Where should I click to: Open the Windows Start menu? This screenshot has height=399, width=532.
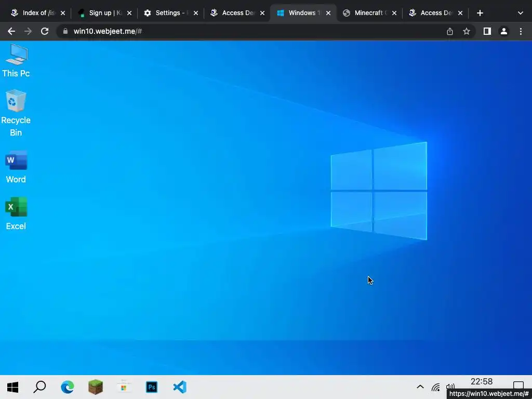pos(12,387)
